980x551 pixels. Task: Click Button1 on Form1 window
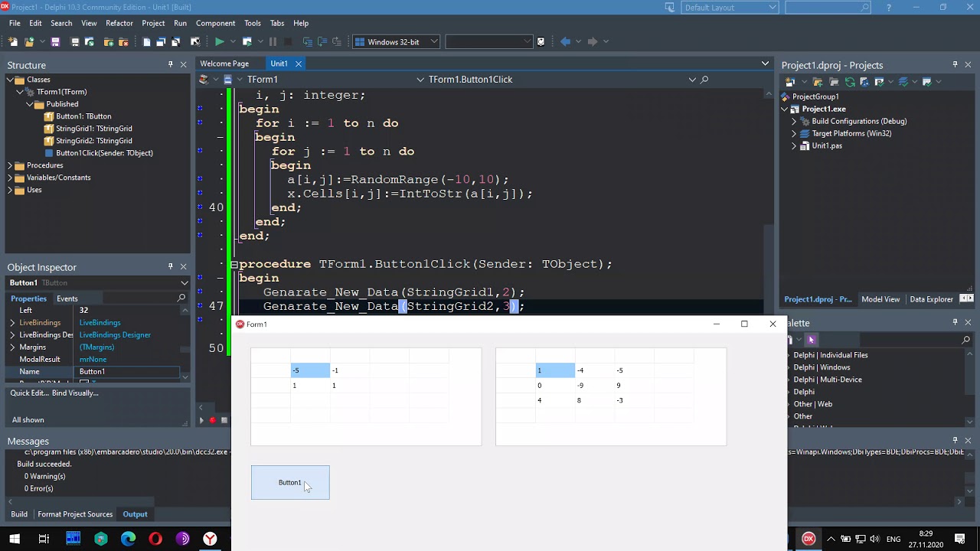(290, 482)
